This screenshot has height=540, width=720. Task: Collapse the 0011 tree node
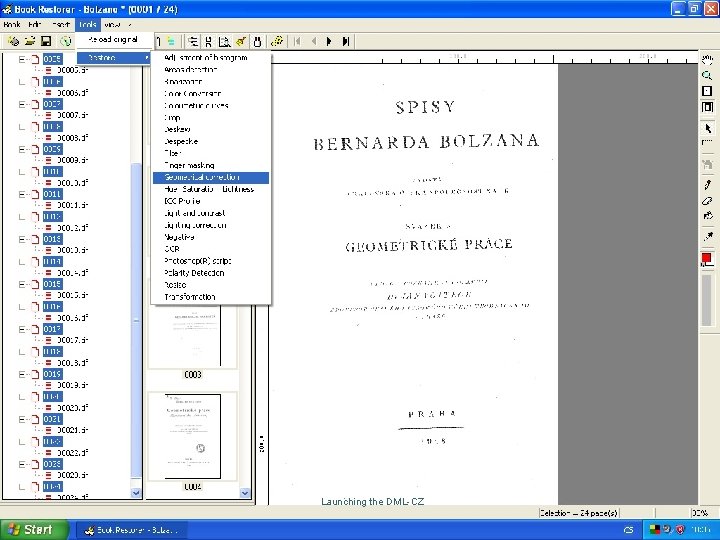(22, 194)
